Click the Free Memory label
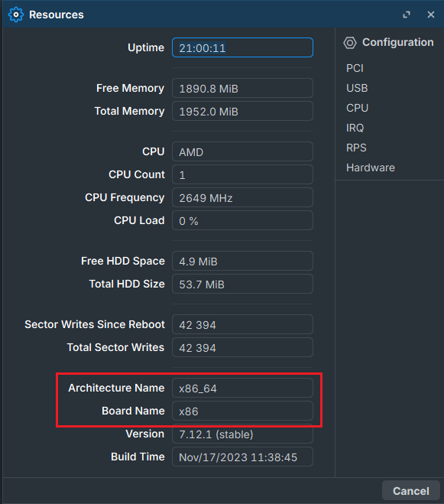The width and height of the screenshot is (444, 504). [x=130, y=88]
